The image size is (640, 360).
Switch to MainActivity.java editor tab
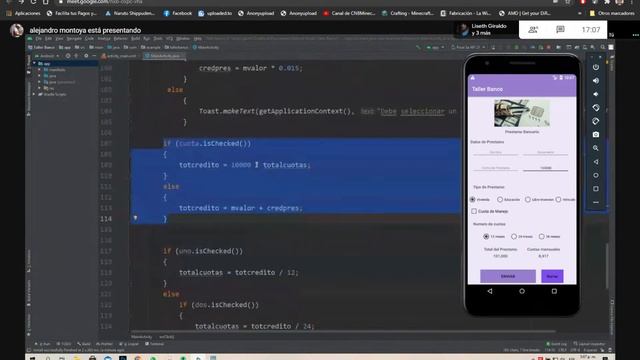click(x=164, y=56)
